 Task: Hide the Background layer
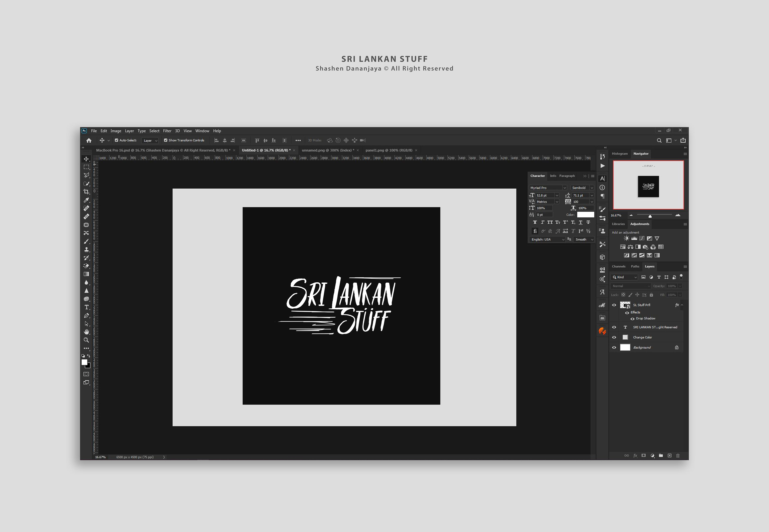(614, 347)
